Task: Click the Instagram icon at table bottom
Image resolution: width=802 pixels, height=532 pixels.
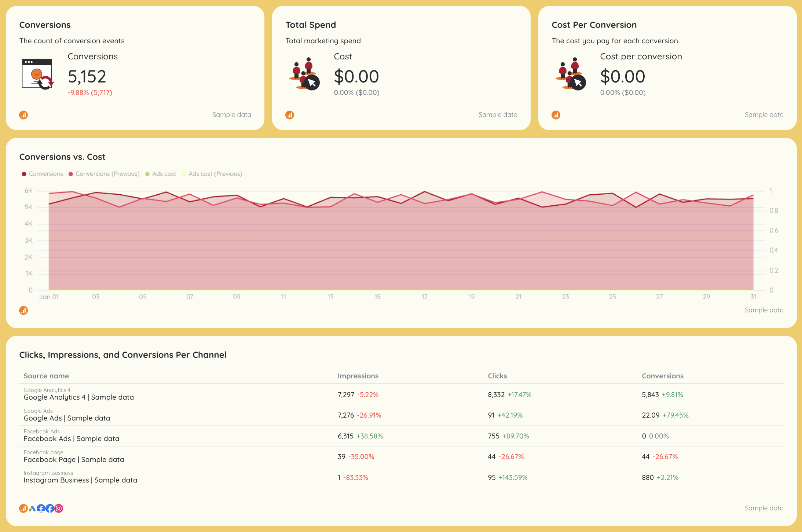Action: pyautogui.click(x=59, y=509)
